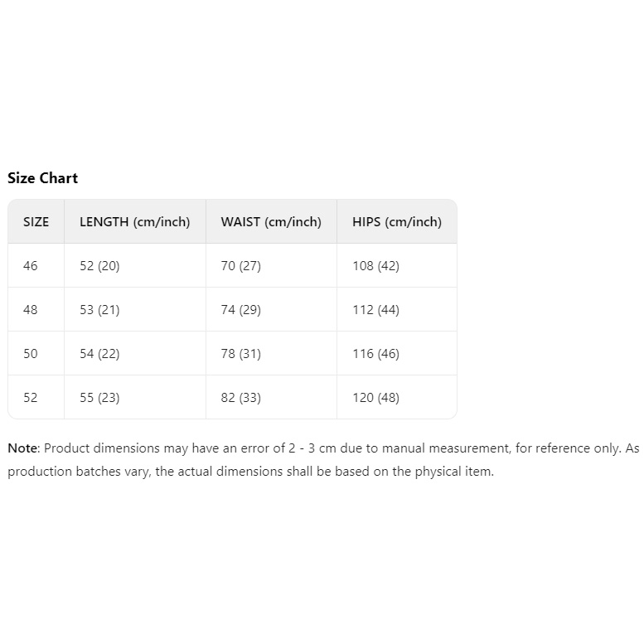Click the waist value 74 (29)
The width and height of the screenshot is (644, 644).
(x=240, y=310)
